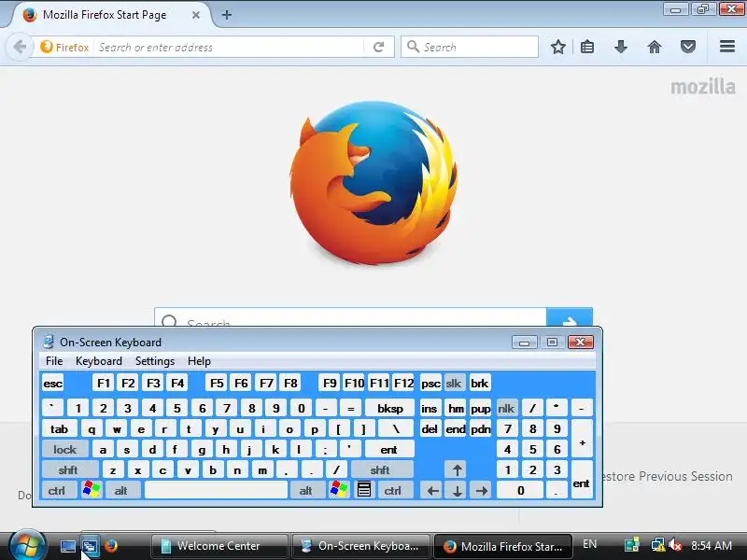Switch to Welcome Center taskbar button
Image resolution: width=747 pixels, height=560 pixels.
[x=219, y=546]
